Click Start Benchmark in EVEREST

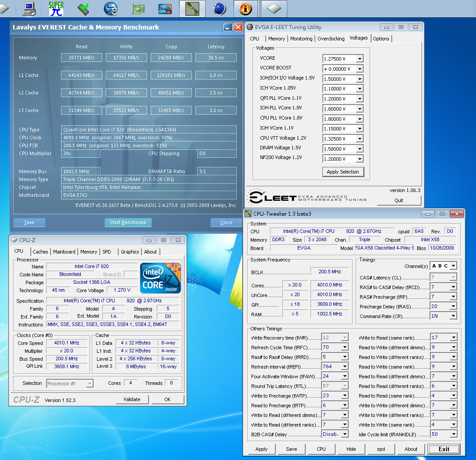point(128,222)
